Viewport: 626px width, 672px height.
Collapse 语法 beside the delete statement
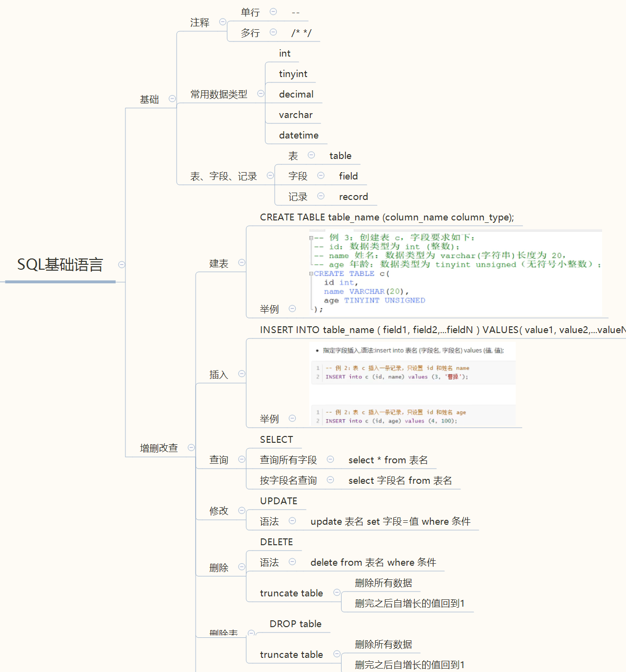pyautogui.click(x=292, y=562)
